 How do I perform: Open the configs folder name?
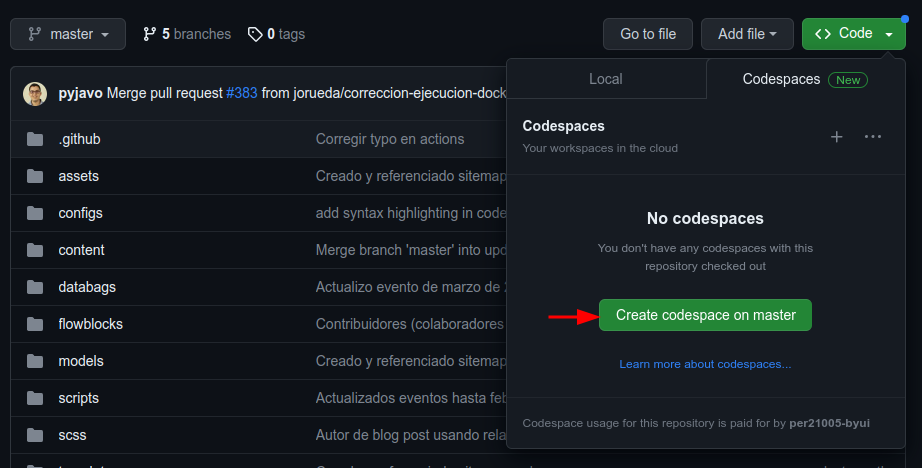tap(80, 213)
